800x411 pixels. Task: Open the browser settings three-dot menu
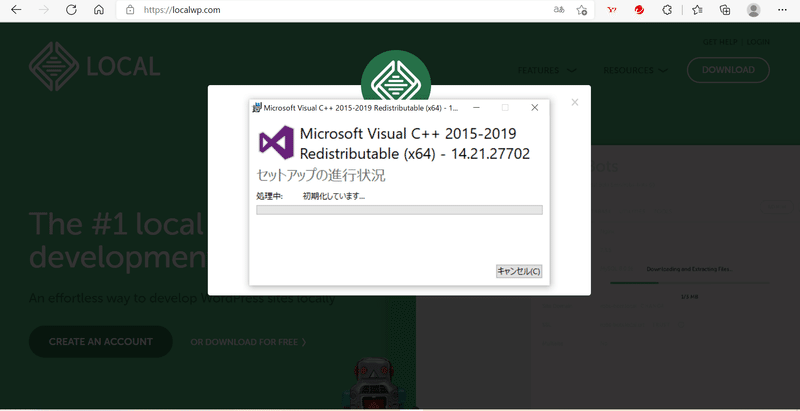[x=783, y=10]
